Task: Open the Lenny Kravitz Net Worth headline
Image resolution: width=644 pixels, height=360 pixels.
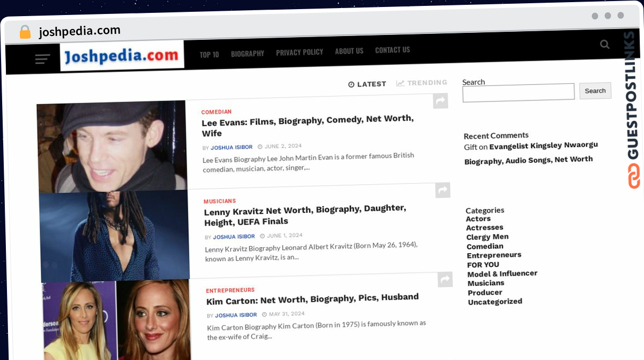Action: [305, 215]
